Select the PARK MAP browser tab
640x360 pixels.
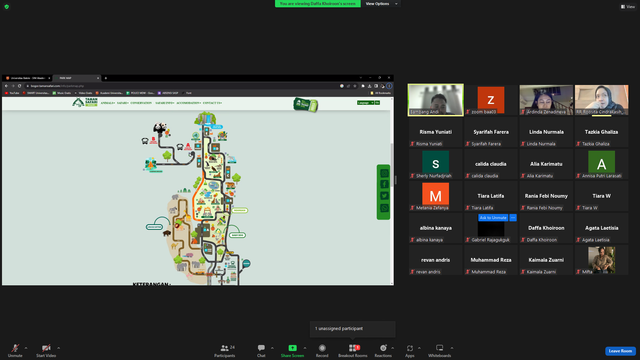point(76,78)
